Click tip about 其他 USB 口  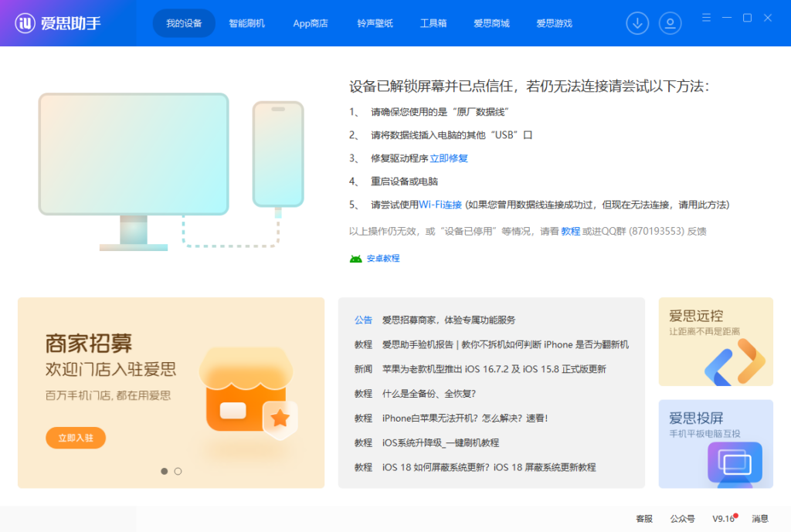coord(451,135)
